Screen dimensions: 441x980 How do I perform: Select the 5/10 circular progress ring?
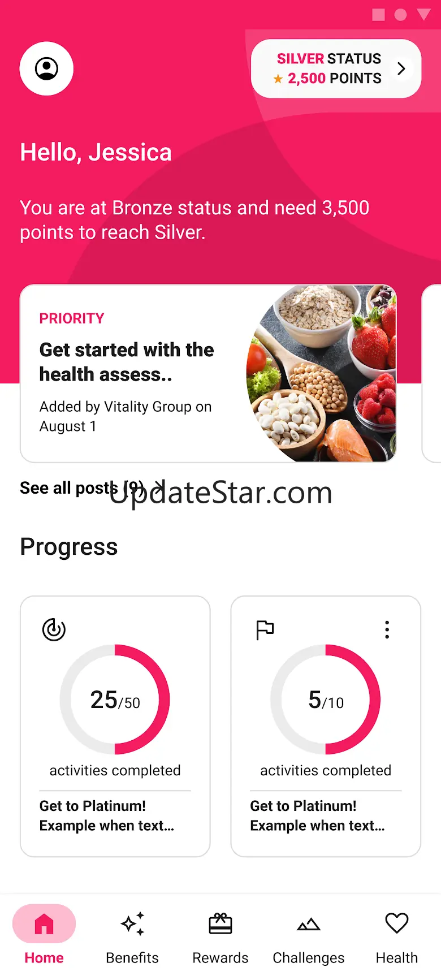pos(326,700)
